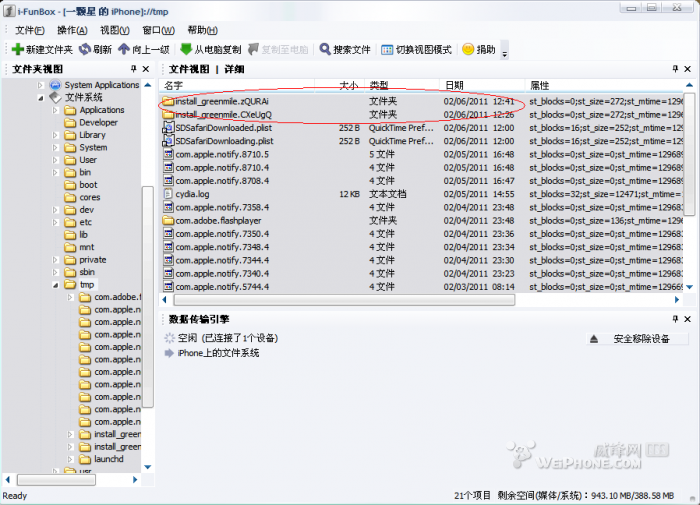700x505 pixels.
Task: Click the New Folder (新建文件夹) toolbar button
Action: pos(42,50)
